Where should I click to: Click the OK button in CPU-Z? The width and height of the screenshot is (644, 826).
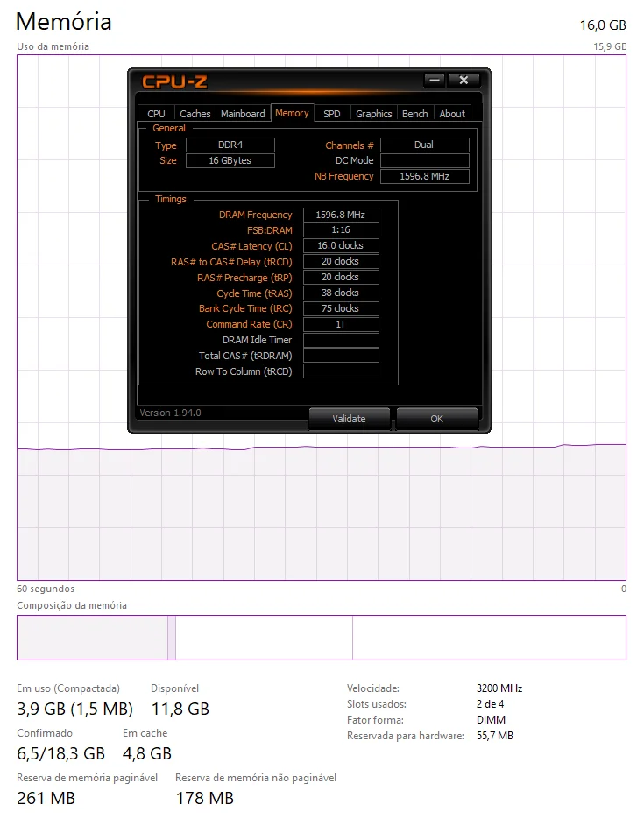tap(437, 419)
